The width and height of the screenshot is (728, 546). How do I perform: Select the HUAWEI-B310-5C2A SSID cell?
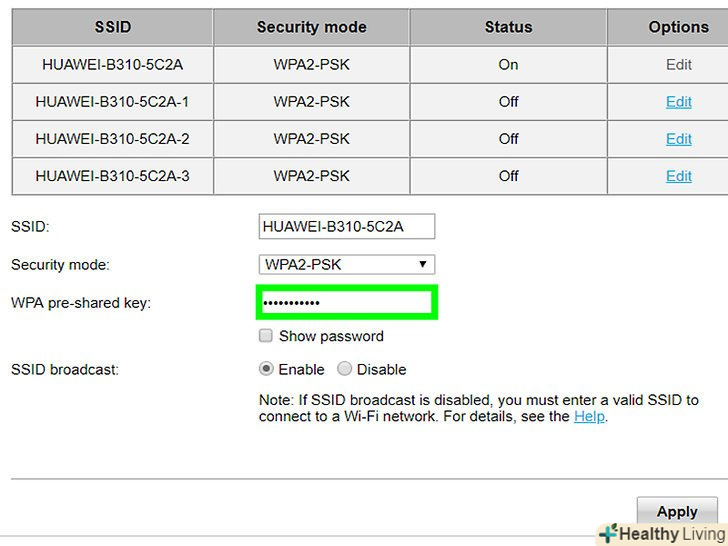[x=112, y=64]
